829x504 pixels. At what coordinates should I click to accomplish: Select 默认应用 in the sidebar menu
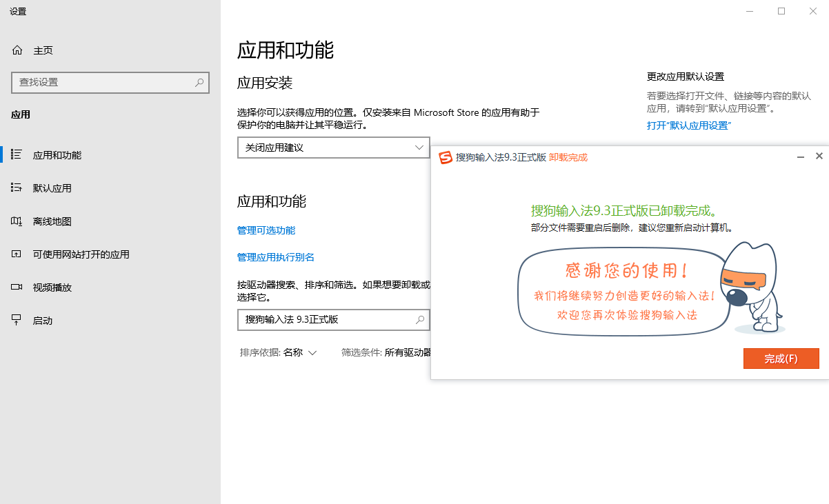(52, 188)
